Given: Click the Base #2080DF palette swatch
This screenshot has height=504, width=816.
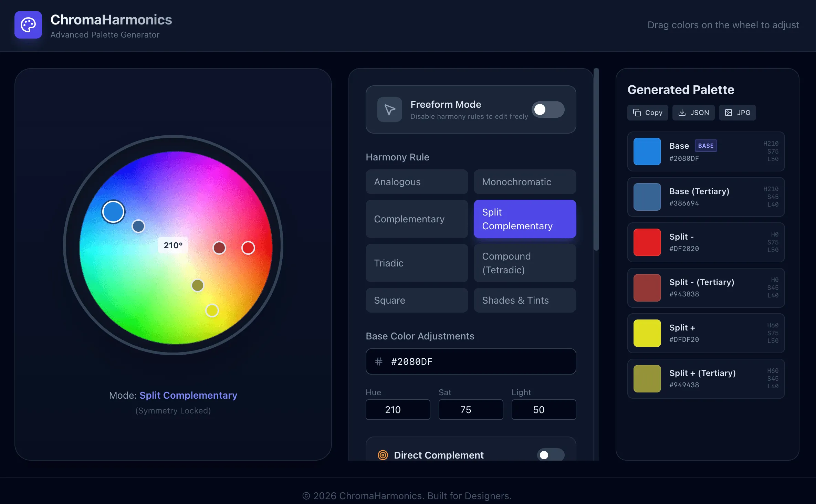Looking at the screenshot, I should pyautogui.click(x=647, y=151).
